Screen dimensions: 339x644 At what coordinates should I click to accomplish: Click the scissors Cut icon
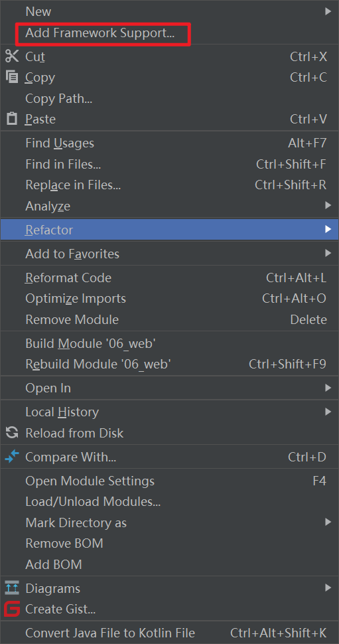click(x=12, y=56)
